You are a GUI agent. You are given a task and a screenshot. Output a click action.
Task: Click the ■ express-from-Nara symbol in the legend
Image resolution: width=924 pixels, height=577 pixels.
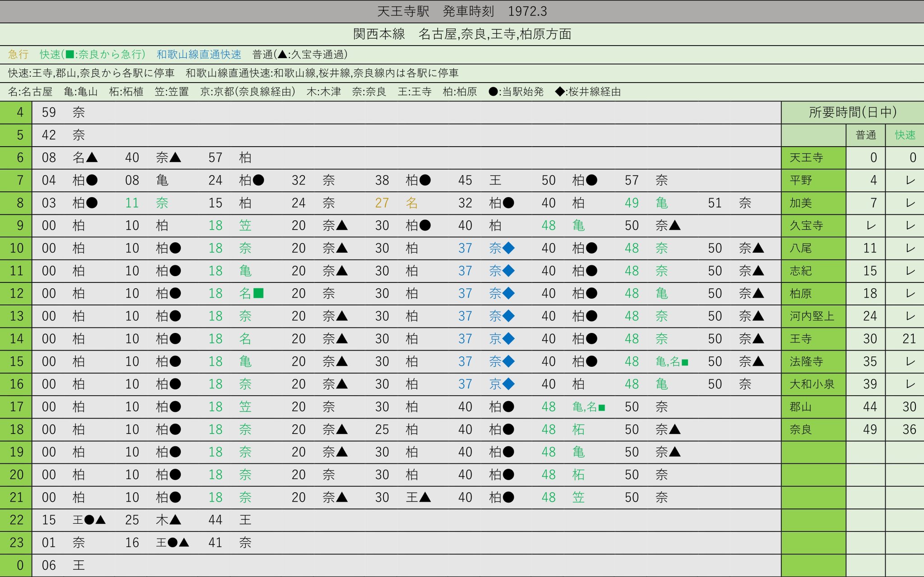70,55
